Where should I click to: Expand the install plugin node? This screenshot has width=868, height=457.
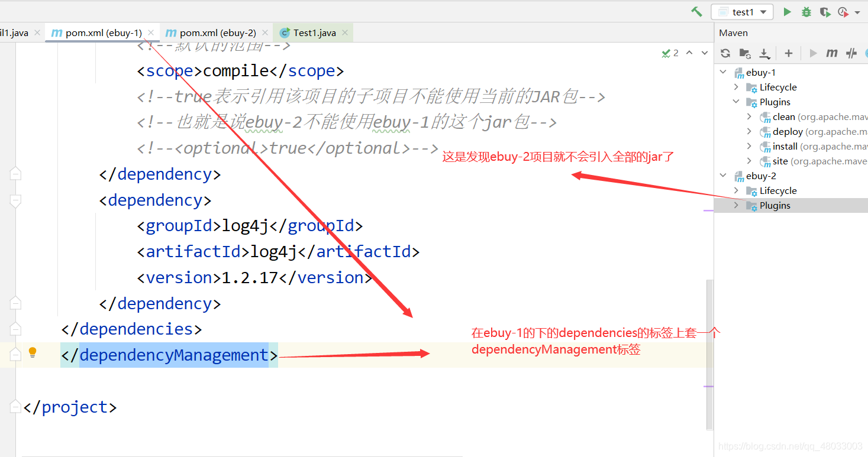749,146
